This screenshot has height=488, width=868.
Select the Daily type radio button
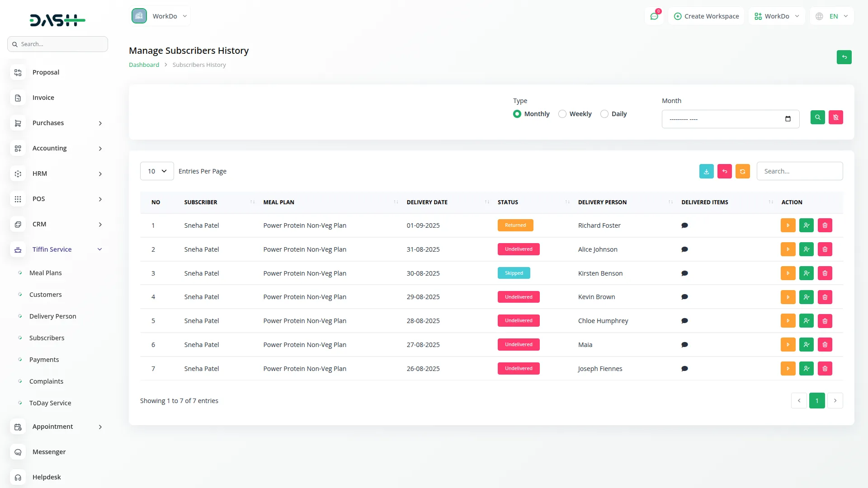click(604, 114)
